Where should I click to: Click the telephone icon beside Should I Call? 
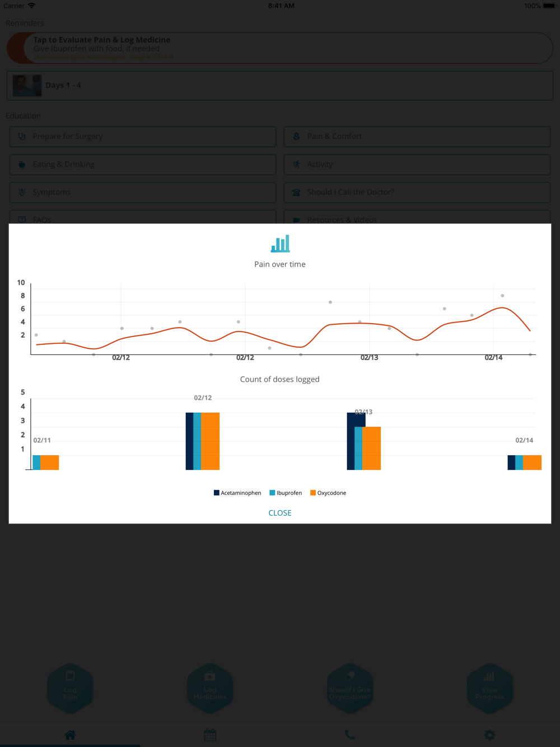pos(296,192)
